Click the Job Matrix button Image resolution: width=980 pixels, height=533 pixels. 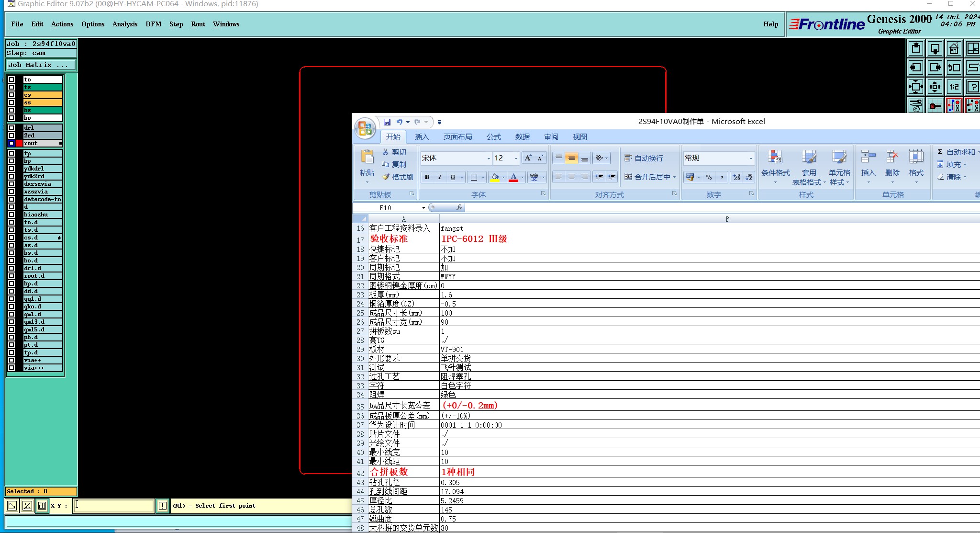pyautogui.click(x=40, y=65)
